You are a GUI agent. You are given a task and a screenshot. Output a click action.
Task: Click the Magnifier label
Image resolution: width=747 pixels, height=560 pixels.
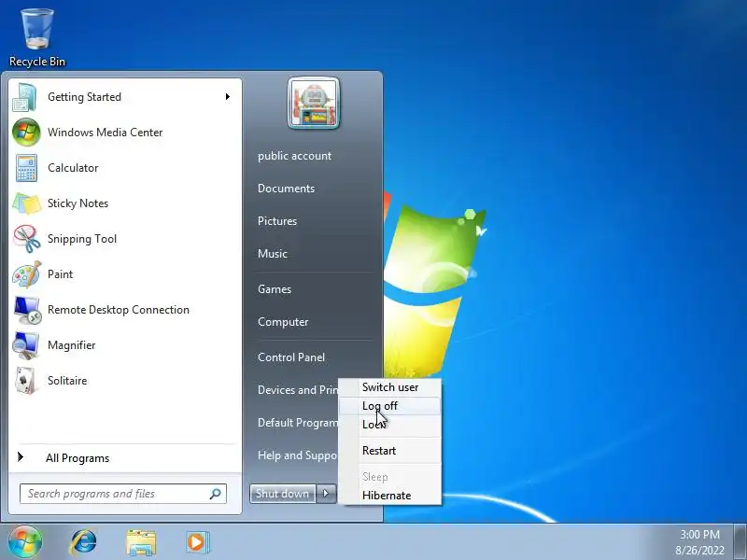pyautogui.click(x=72, y=345)
